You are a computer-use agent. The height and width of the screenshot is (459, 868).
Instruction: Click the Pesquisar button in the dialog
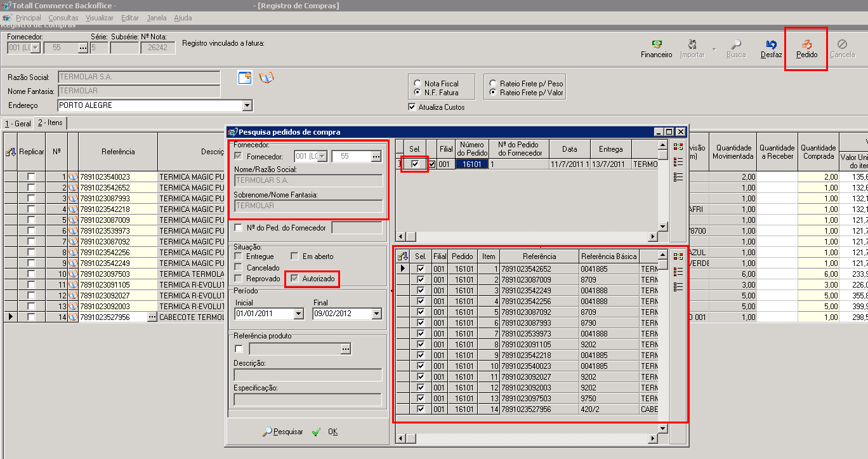[x=283, y=432]
